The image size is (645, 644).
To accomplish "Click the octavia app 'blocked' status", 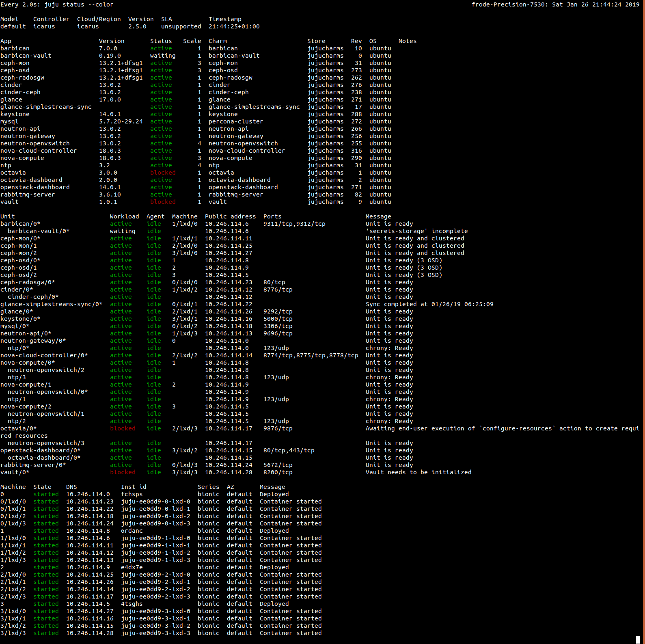I will point(163,173).
